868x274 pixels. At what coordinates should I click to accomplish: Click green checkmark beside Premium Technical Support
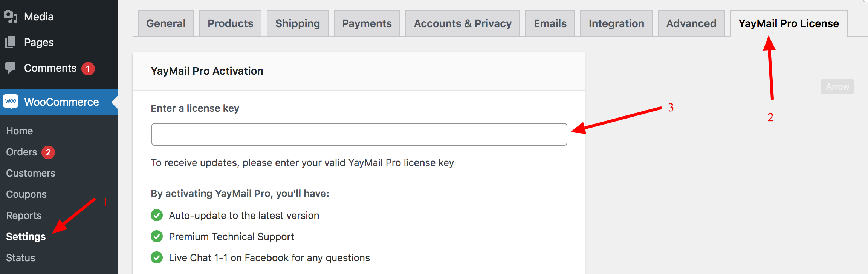coord(157,236)
